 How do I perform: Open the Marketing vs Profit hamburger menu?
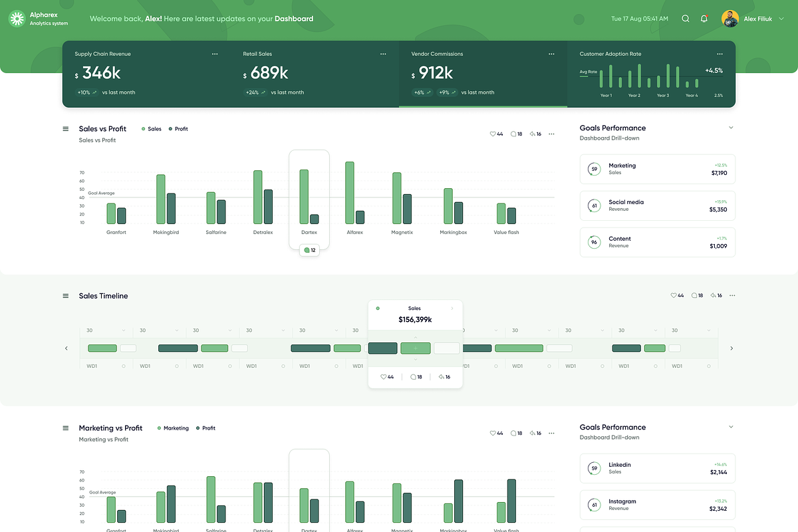(65, 428)
